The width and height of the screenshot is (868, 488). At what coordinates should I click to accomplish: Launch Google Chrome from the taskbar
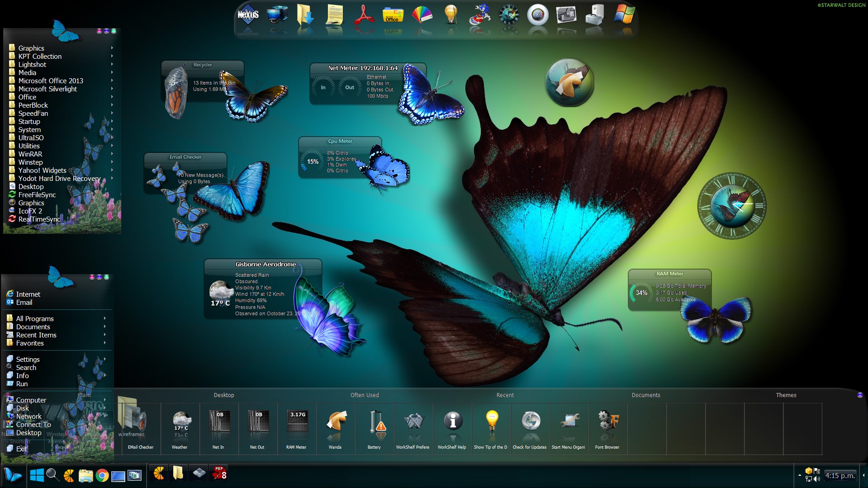coord(102,475)
